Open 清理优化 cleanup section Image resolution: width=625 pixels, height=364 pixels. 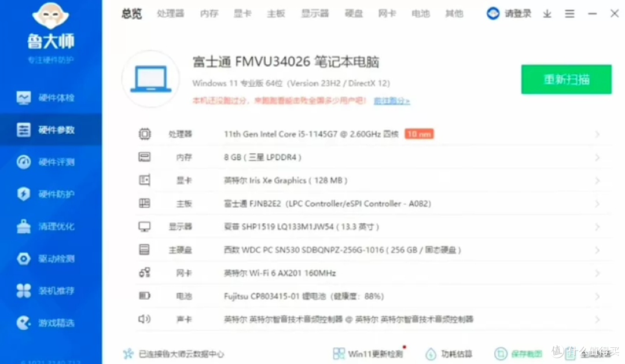coord(50,226)
